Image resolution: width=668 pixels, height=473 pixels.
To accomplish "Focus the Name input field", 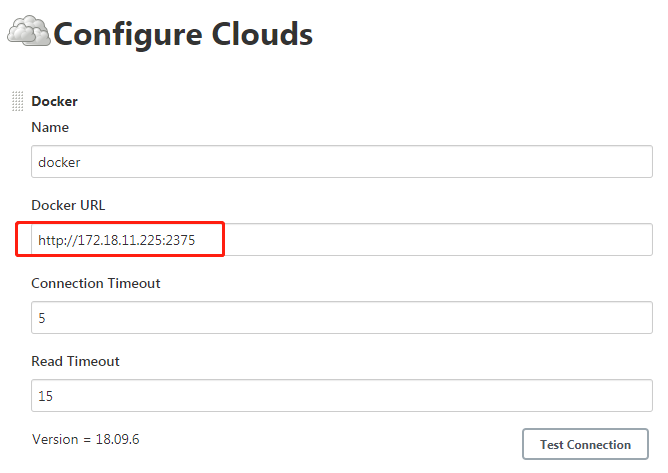I will click(x=400, y=162).
